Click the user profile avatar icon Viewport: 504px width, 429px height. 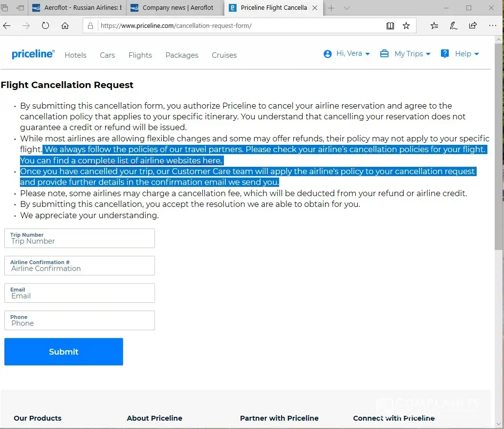(x=328, y=54)
